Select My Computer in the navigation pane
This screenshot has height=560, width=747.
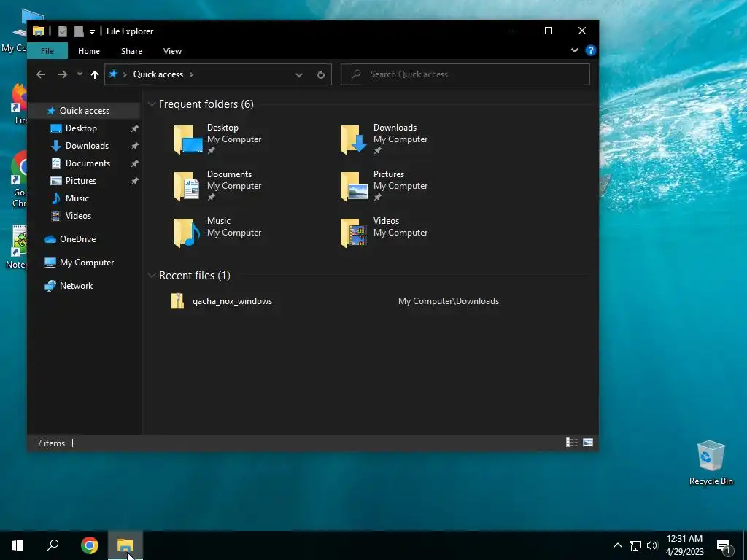click(x=86, y=262)
